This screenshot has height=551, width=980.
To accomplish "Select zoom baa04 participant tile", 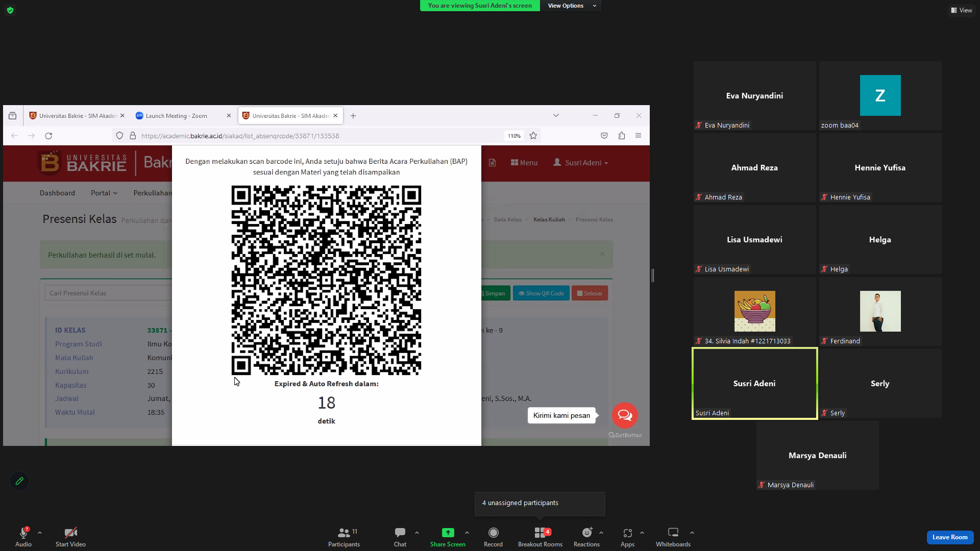I will tap(880, 95).
